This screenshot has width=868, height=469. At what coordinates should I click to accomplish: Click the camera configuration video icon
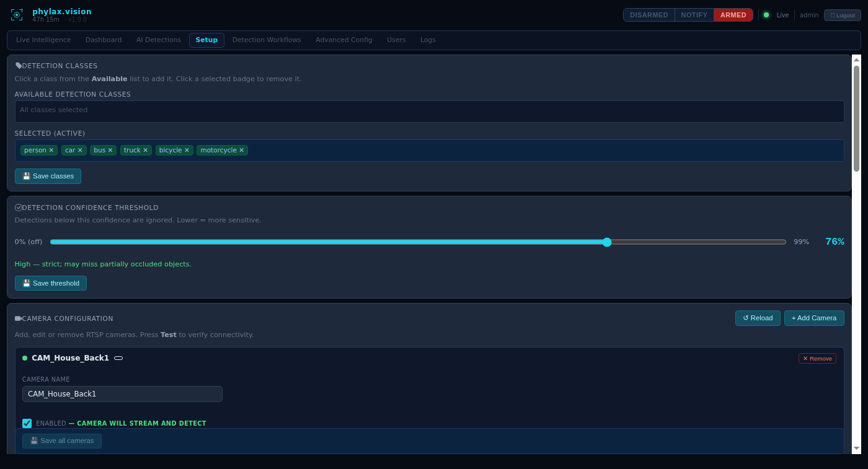coord(19,318)
